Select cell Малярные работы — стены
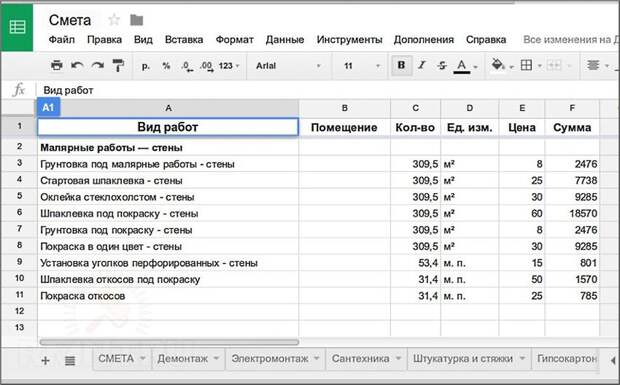The width and height of the screenshot is (620, 385). [x=168, y=147]
